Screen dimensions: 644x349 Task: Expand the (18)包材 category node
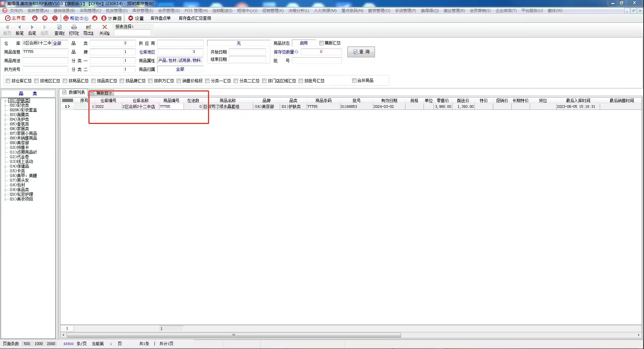[5, 185]
